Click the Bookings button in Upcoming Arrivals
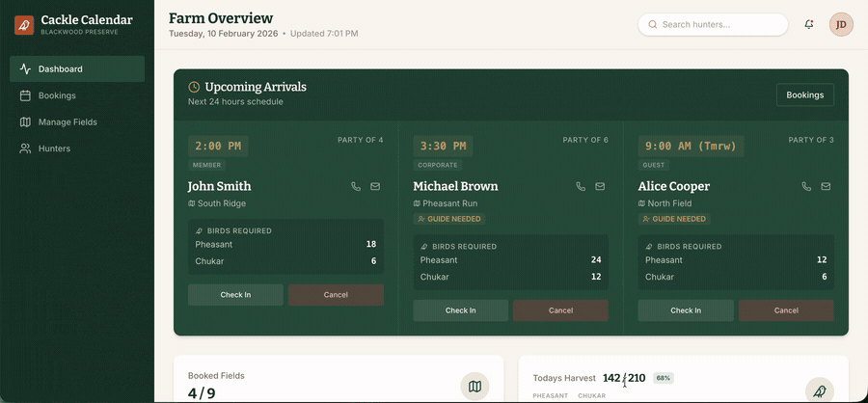868x403 pixels. pyautogui.click(x=805, y=94)
